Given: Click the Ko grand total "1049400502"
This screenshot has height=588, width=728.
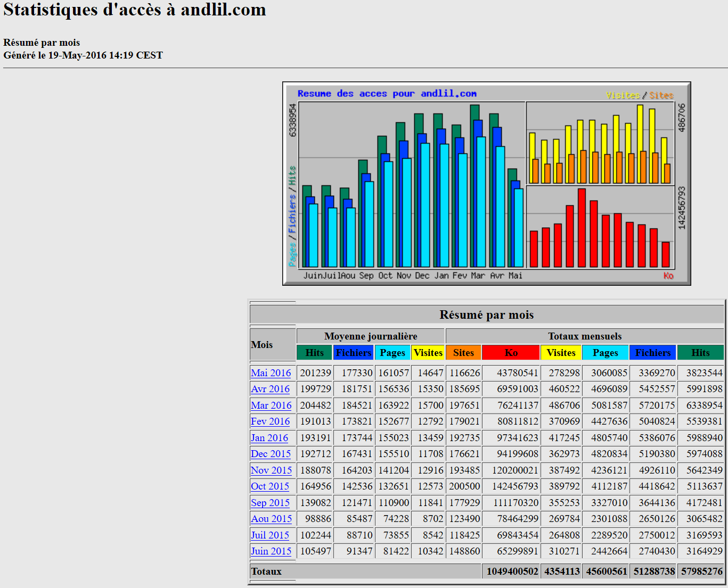Looking at the screenshot, I should click(x=512, y=572).
